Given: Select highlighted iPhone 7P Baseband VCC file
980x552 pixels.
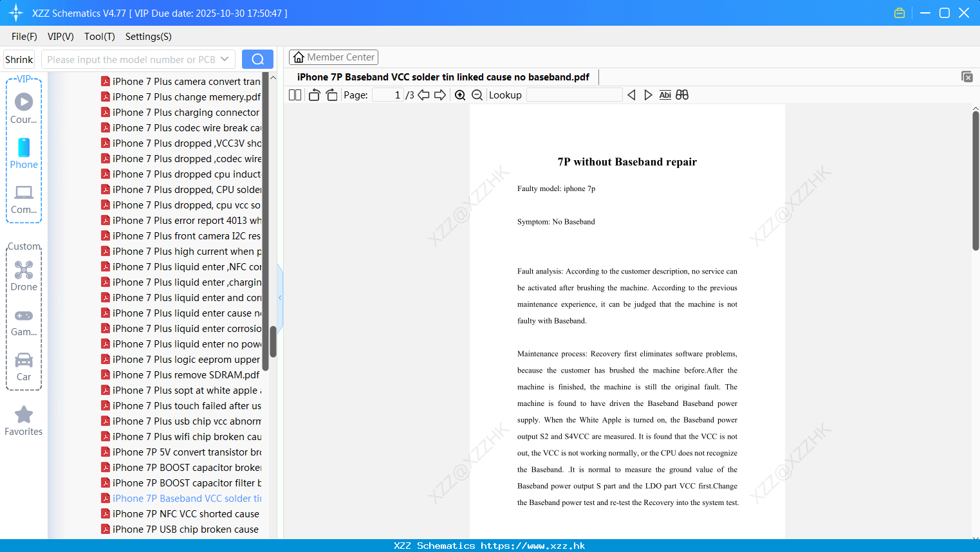Looking at the screenshot, I should [x=181, y=499].
